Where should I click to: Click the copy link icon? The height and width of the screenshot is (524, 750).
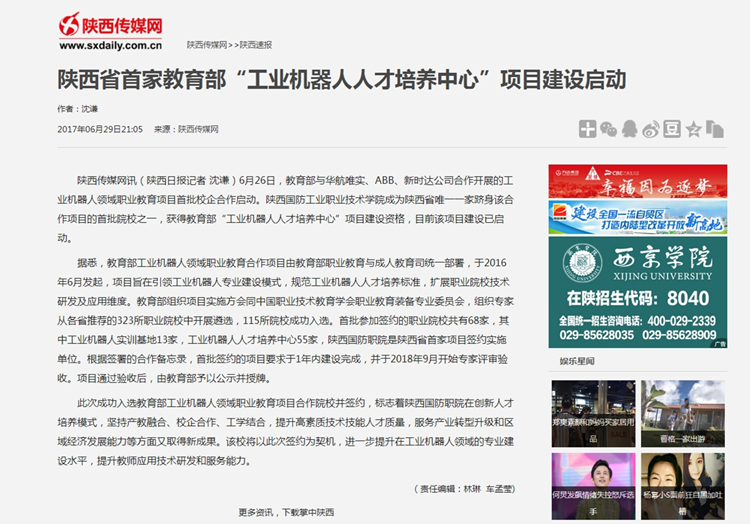[715, 129]
